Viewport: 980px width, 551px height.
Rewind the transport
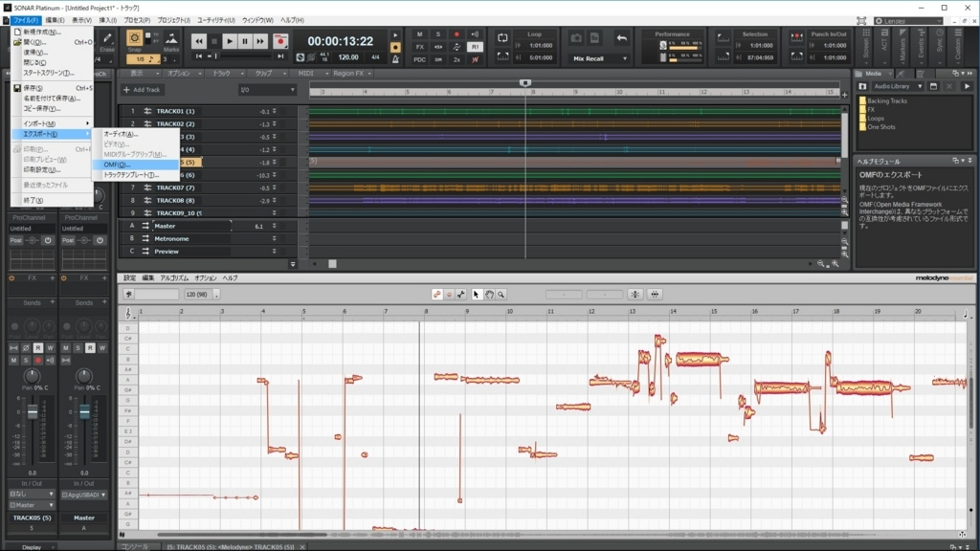point(199,41)
